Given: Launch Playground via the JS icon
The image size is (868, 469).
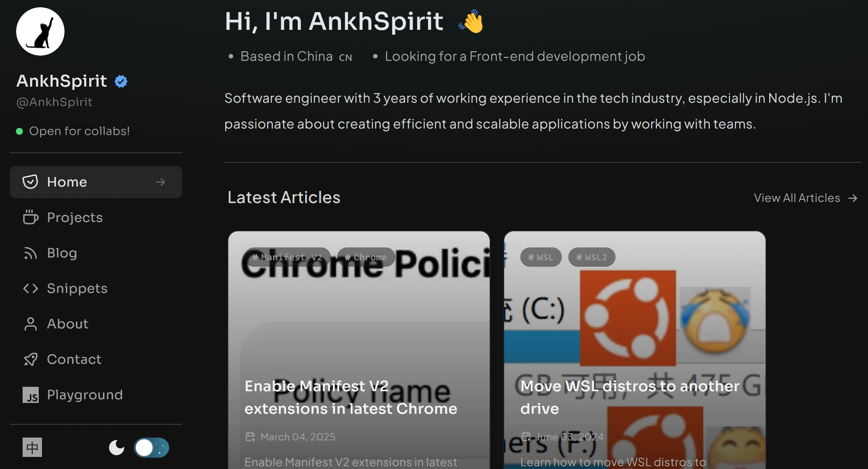Looking at the screenshot, I should 31,395.
